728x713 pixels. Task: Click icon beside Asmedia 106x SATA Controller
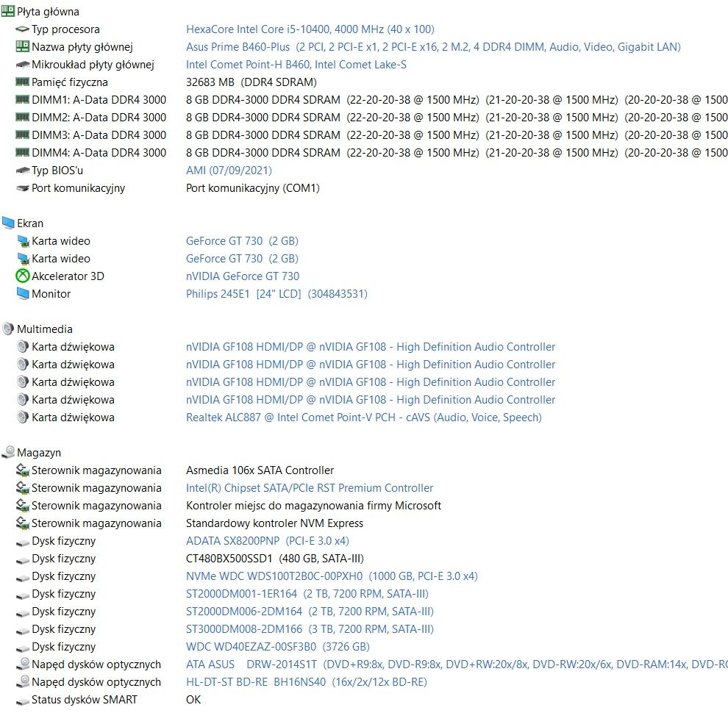click(x=22, y=470)
